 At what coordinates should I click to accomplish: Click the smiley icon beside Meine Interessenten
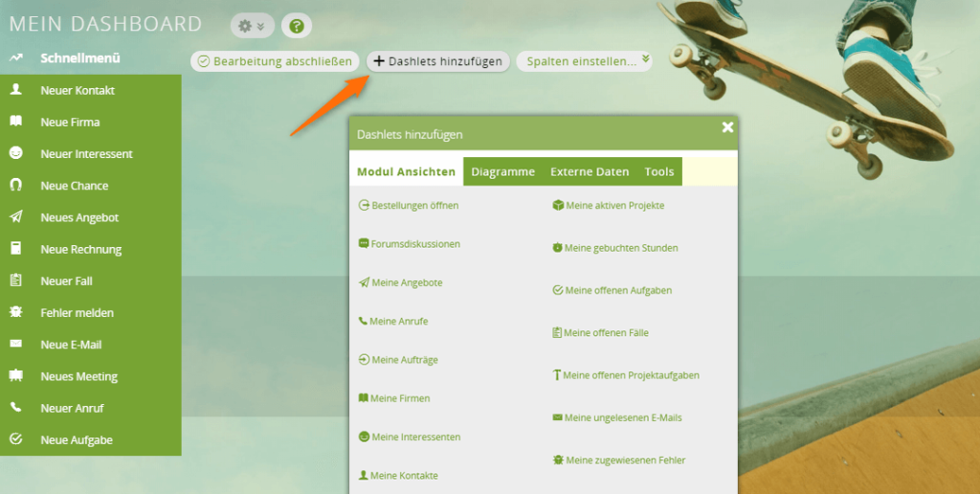(364, 437)
